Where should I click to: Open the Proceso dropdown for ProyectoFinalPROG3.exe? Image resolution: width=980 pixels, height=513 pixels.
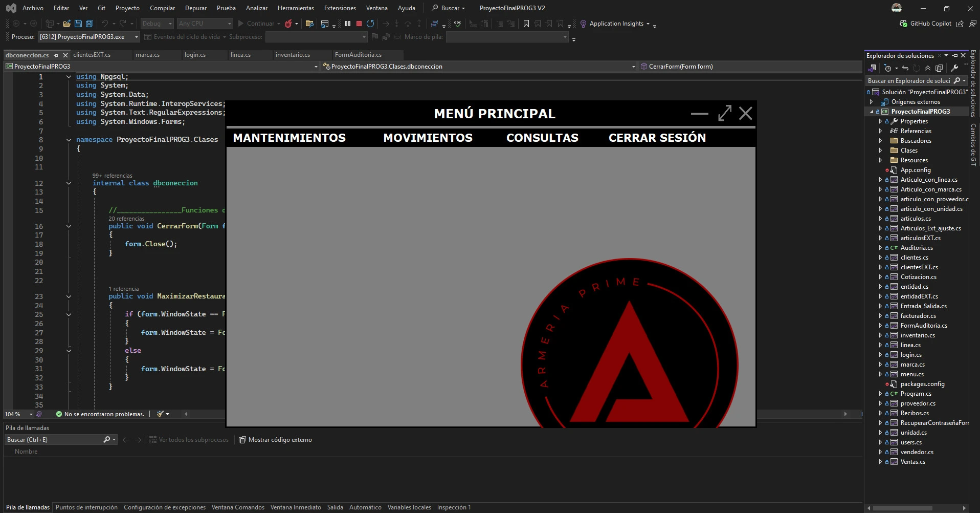click(x=136, y=37)
